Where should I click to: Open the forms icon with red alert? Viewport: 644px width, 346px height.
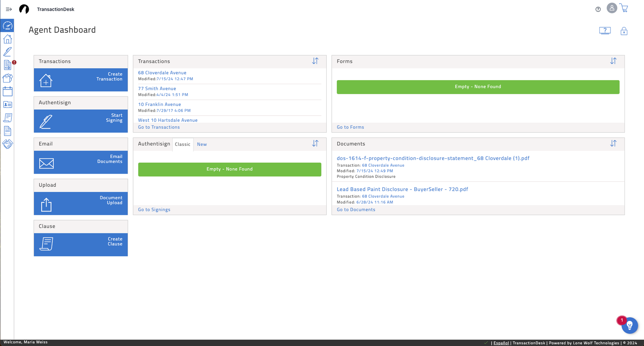8,65
